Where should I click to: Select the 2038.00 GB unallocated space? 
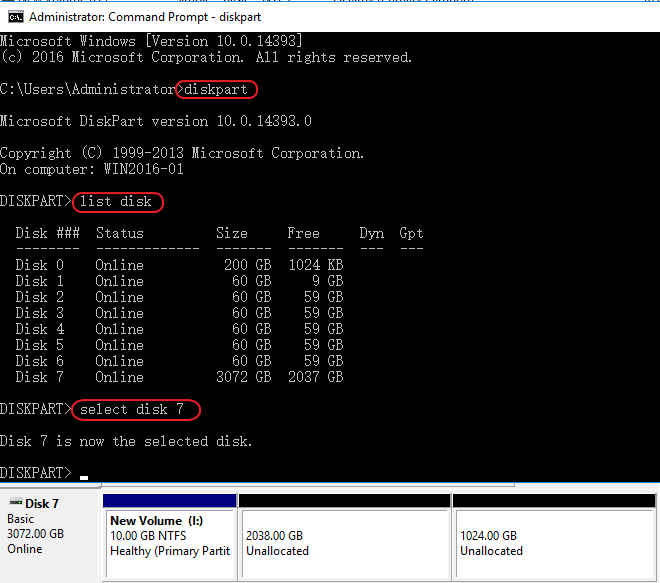[344, 543]
